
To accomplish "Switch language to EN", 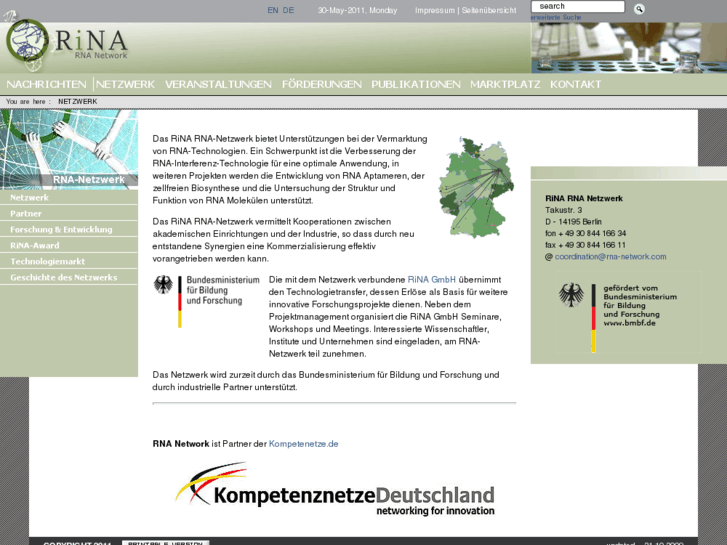I will [x=273, y=10].
